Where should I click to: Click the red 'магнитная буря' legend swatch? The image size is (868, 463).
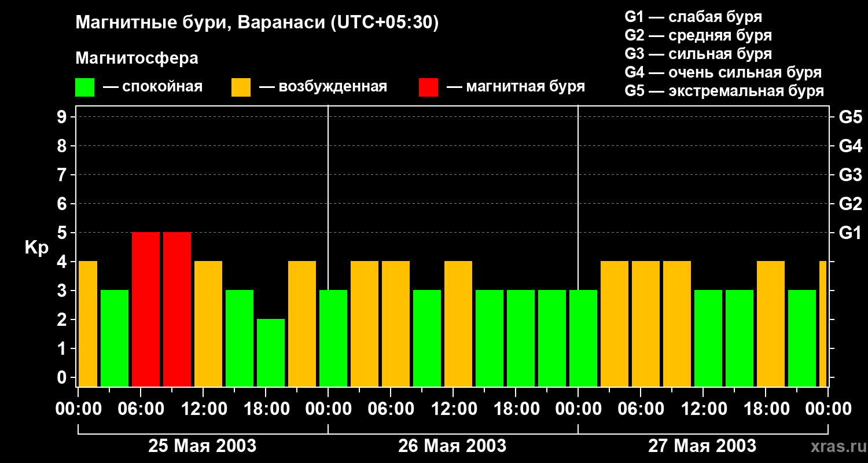point(428,87)
